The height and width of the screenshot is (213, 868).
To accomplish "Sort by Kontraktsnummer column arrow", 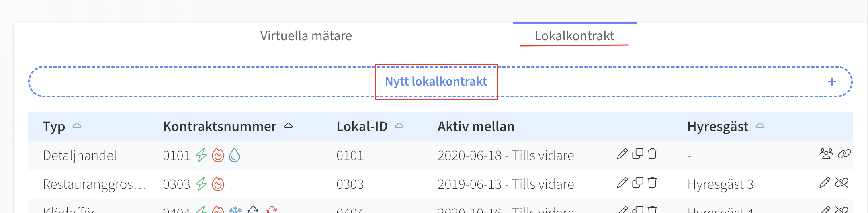I will (288, 126).
